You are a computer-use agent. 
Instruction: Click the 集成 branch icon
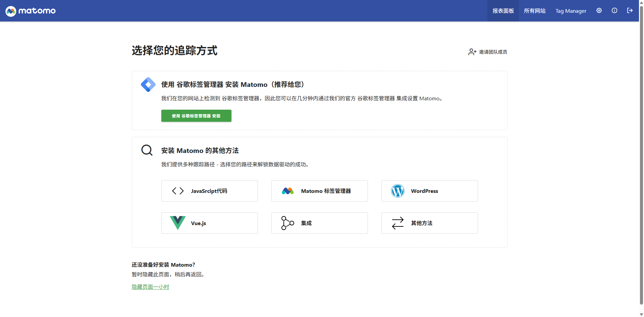(x=287, y=223)
